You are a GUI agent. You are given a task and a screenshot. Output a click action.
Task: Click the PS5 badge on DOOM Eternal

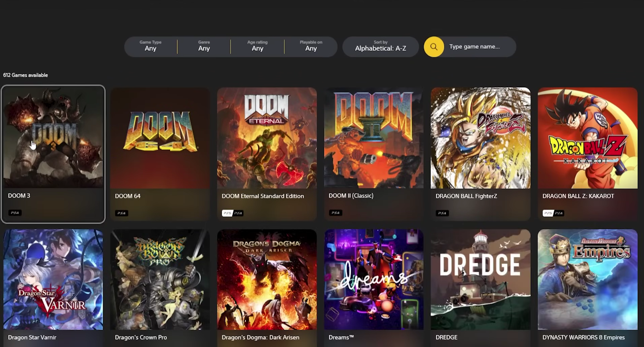tap(227, 213)
